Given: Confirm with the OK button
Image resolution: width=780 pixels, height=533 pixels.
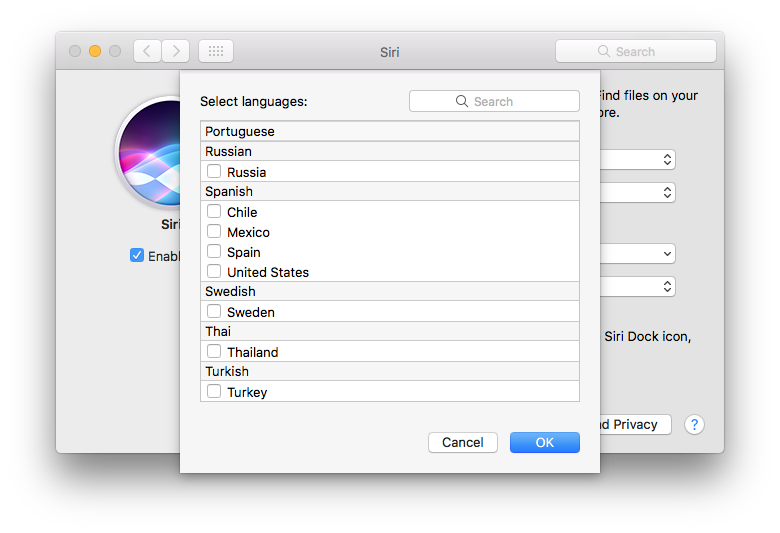Looking at the screenshot, I should [x=545, y=442].
